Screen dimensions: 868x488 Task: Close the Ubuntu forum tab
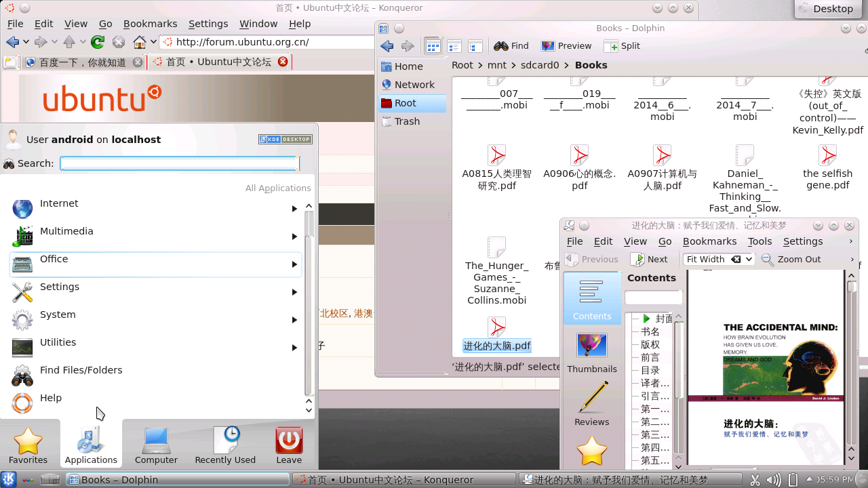(283, 62)
